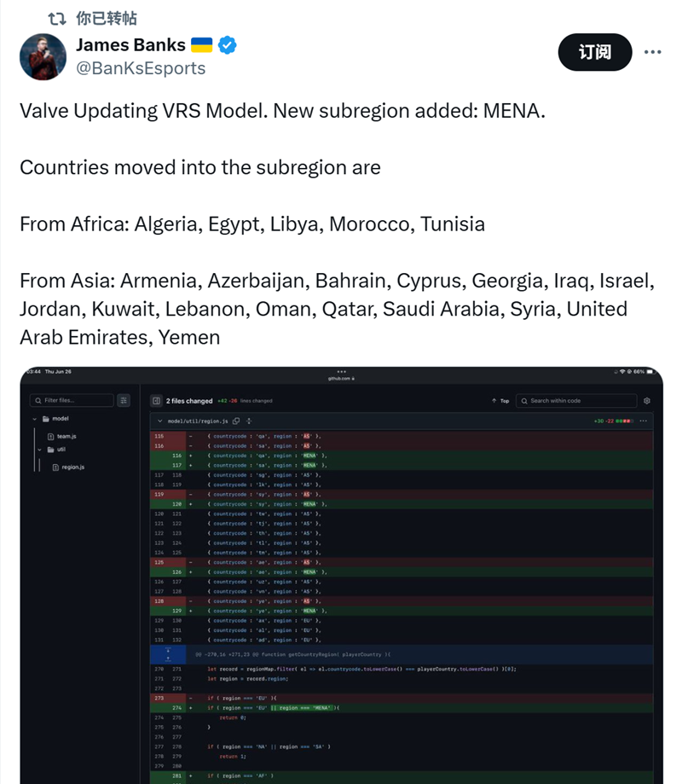The width and height of the screenshot is (682, 784).
Task: Select team.js in file tree
Action: click(62, 437)
